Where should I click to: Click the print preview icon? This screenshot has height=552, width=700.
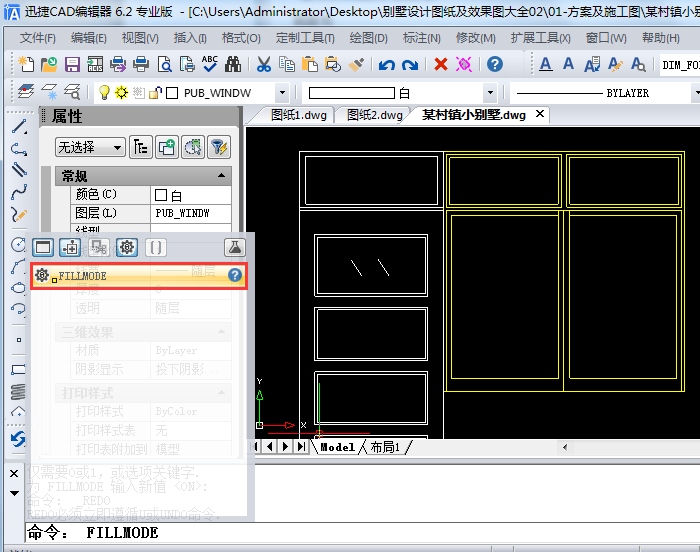tap(165, 65)
